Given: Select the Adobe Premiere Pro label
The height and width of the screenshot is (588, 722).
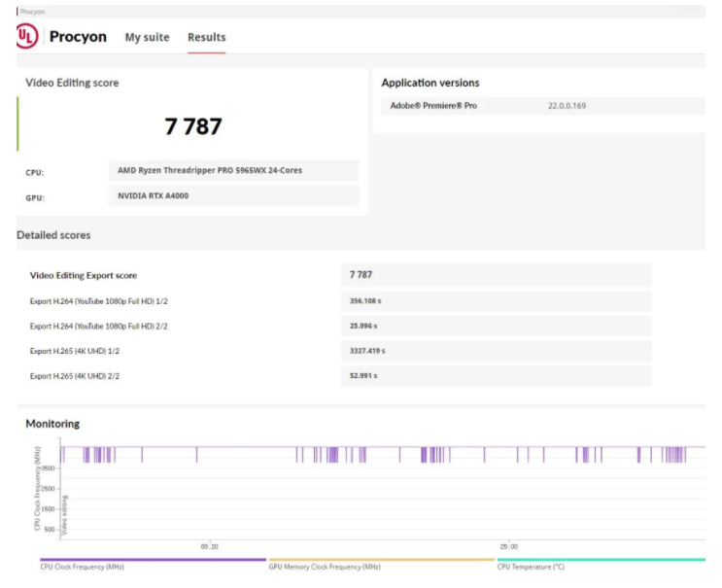Looking at the screenshot, I should [433, 105].
